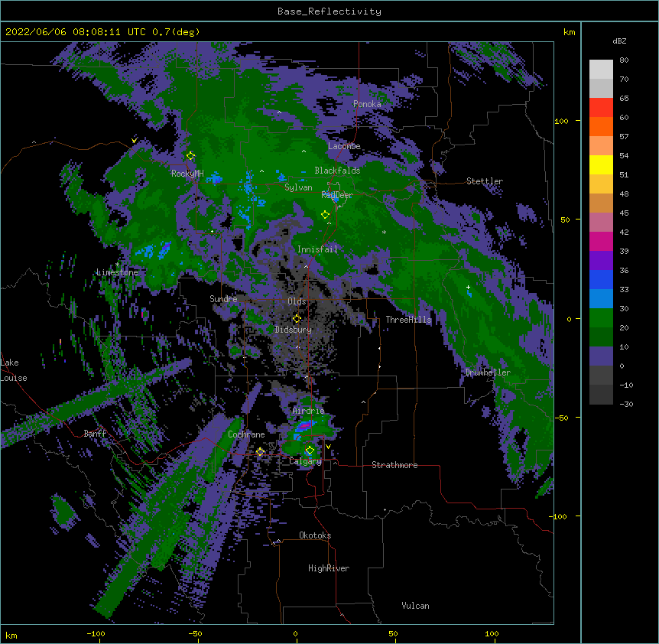Click the purple-blue cell northeast of Limestone

pos(164,249)
